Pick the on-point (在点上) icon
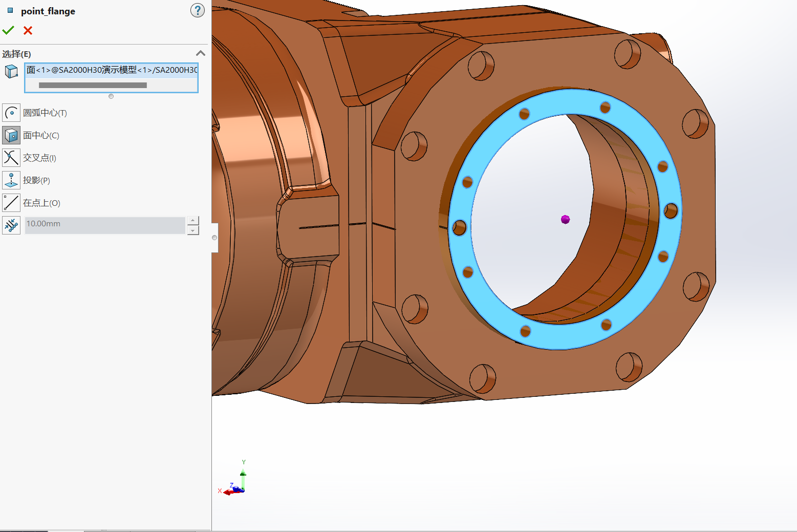The image size is (797, 532). point(11,203)
